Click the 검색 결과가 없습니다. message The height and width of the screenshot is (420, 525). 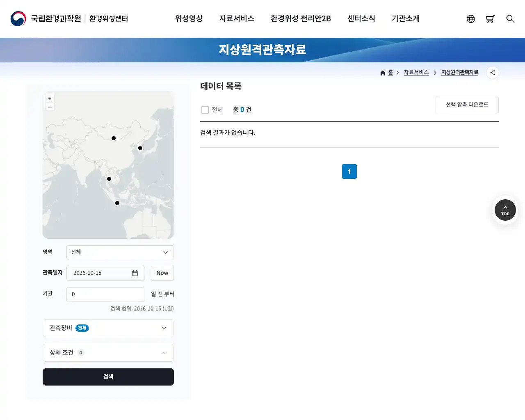coord(228,133)
